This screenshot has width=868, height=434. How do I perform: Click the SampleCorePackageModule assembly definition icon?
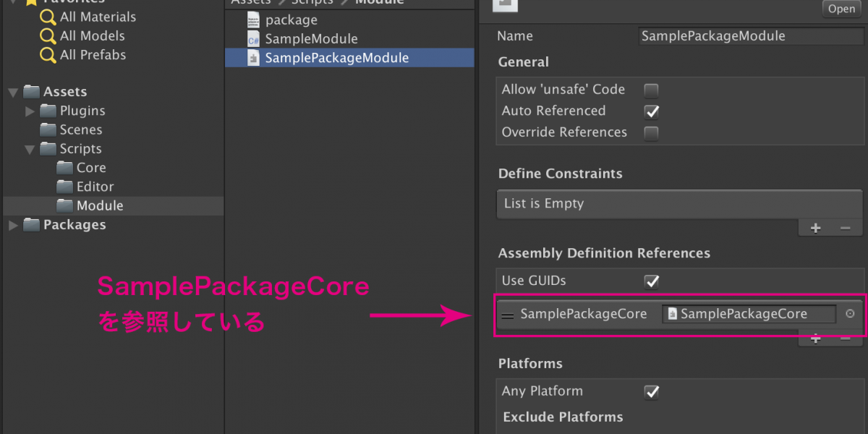tap(253, 59)
